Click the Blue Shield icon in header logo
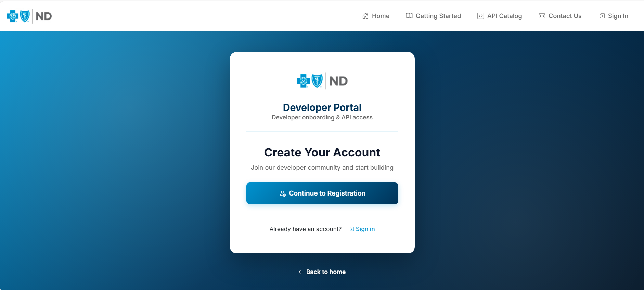Viewport: 644px width, 290px height. (25, 16)
